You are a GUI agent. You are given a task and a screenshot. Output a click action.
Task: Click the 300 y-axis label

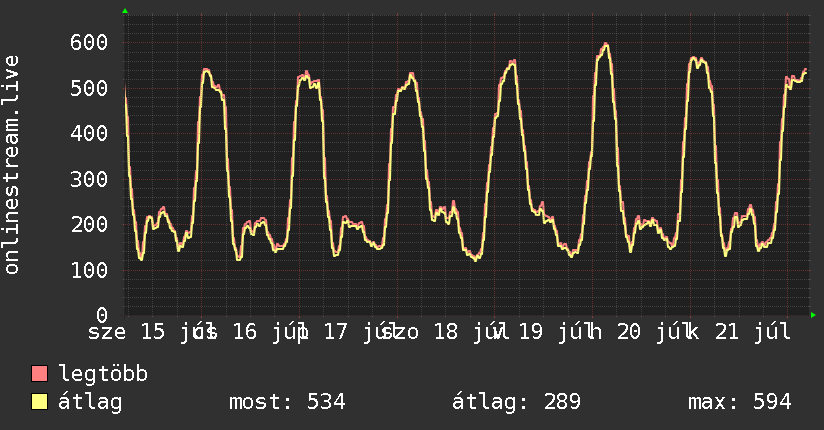89,179
